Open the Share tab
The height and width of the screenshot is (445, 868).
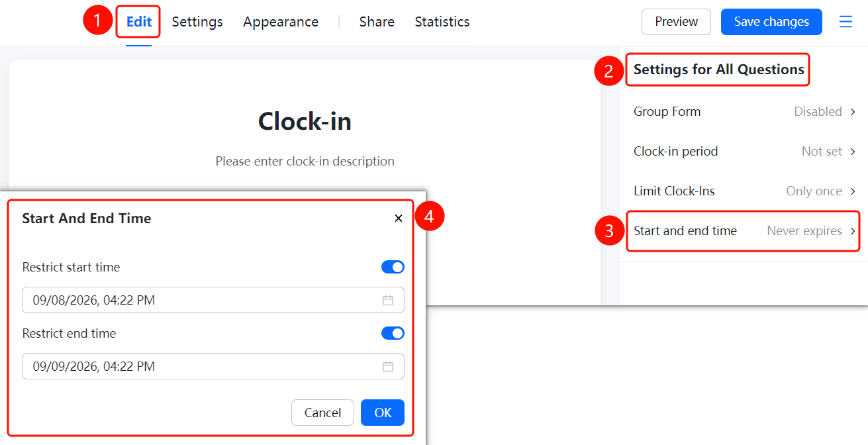tap(377, 22)
